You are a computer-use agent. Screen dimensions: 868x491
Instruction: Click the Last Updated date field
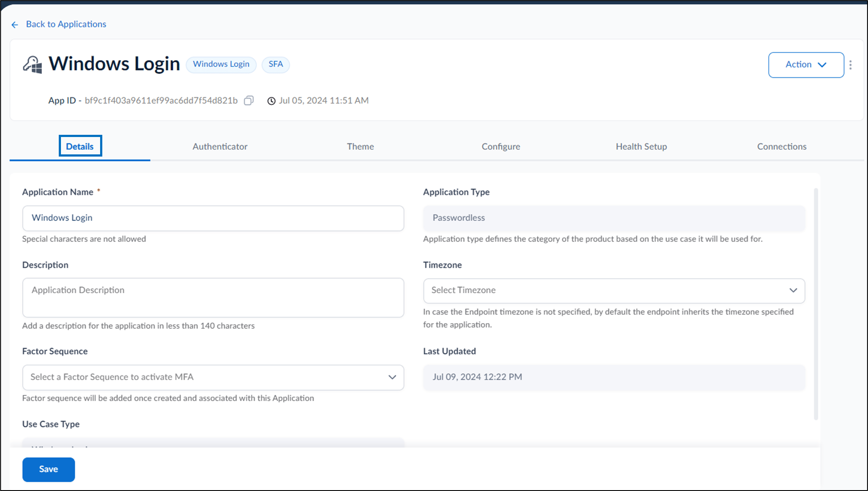point(614,377)
